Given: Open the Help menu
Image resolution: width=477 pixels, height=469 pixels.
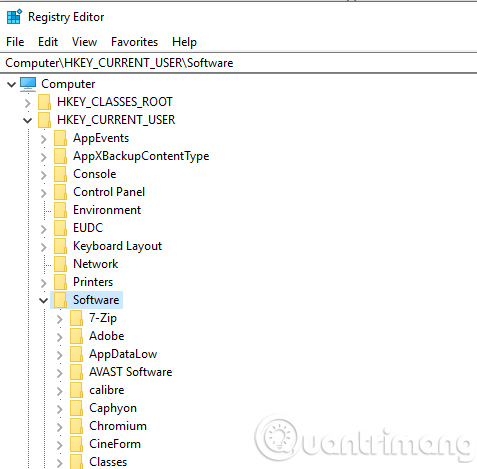Looking at the screenshot, I should click(184, 42).
